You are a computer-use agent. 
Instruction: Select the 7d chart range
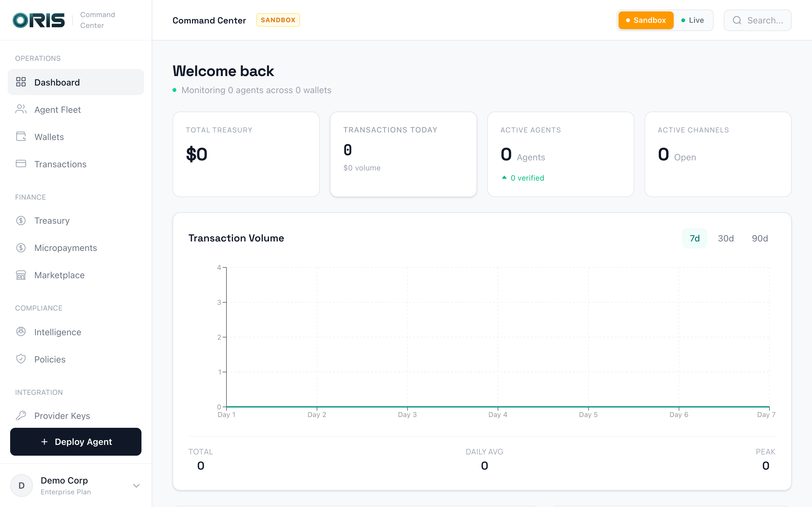coord(694,238)
